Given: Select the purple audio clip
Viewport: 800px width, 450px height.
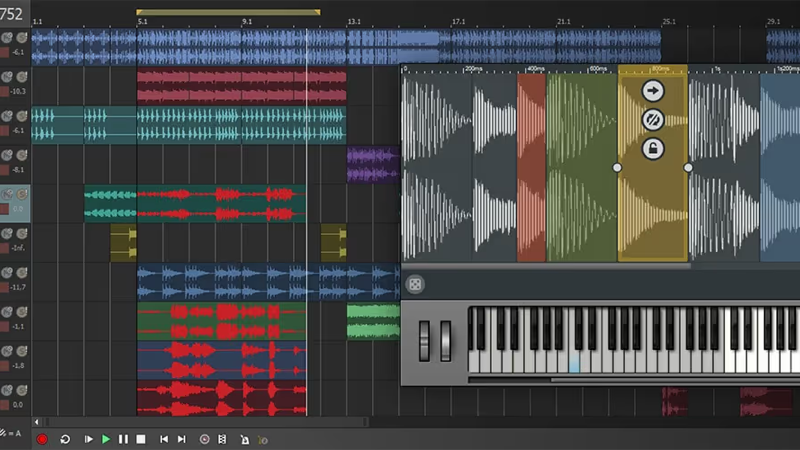Looking at the screenshot, I should [373, 164].
